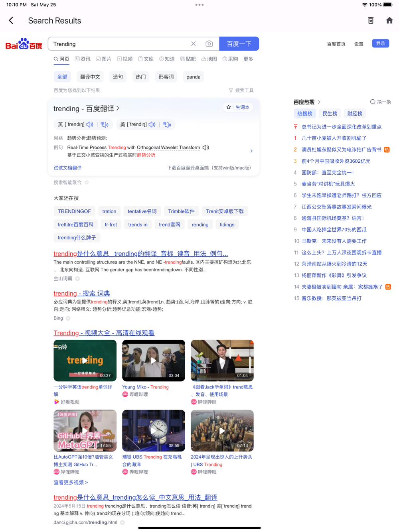Expand example sentence right chevron
Image resolution: width=399 pixels, height=532 pixels.
(251, 151)
